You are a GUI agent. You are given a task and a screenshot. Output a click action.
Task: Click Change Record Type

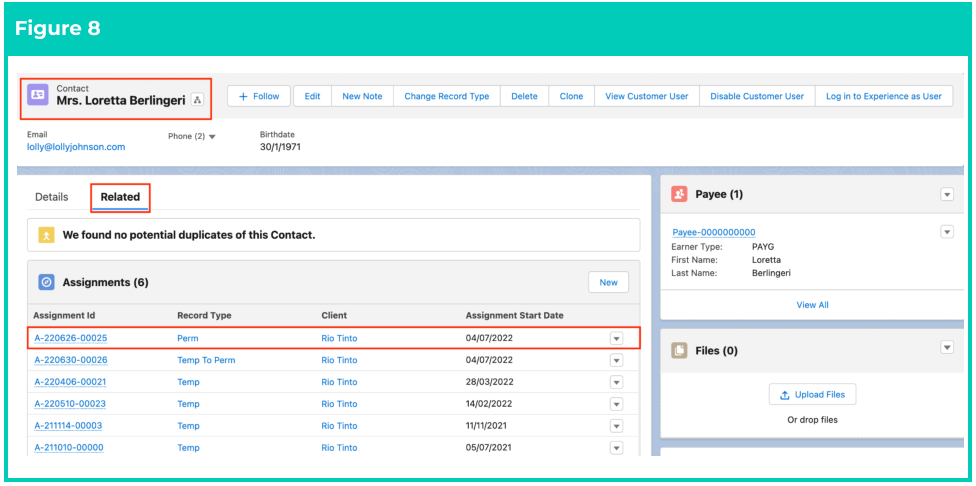[x=447, y=96]
